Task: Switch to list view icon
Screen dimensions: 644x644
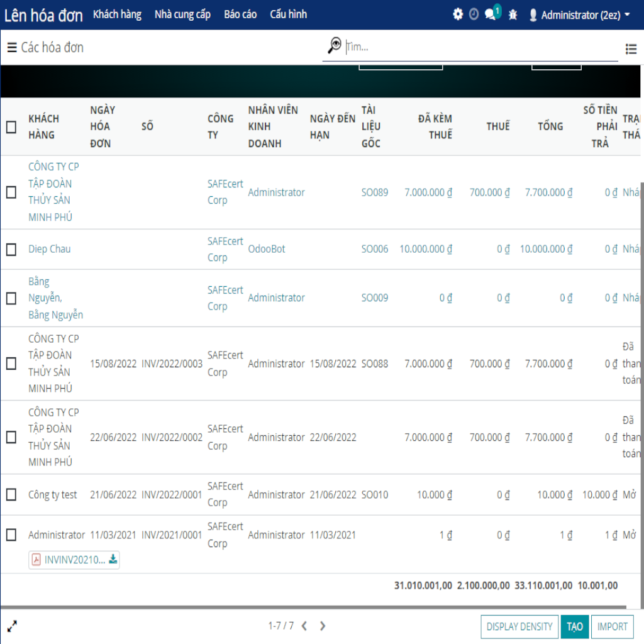Action: (631, 48)
